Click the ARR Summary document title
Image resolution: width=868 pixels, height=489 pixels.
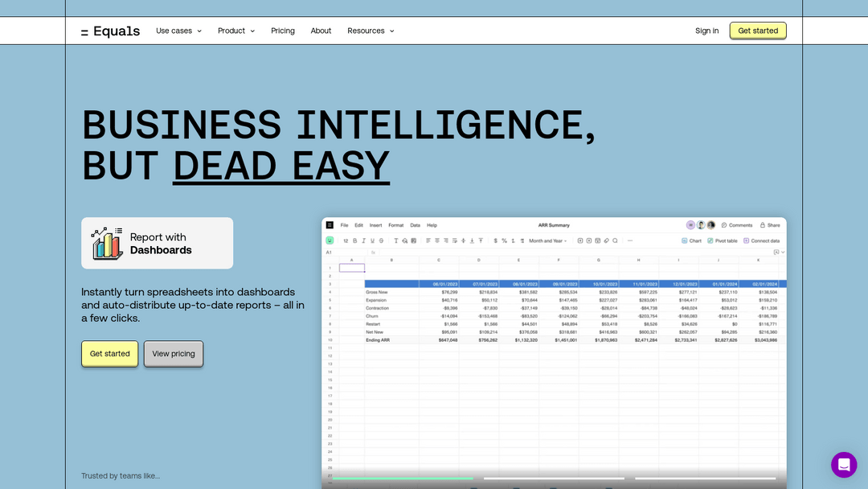coord(554,225)
